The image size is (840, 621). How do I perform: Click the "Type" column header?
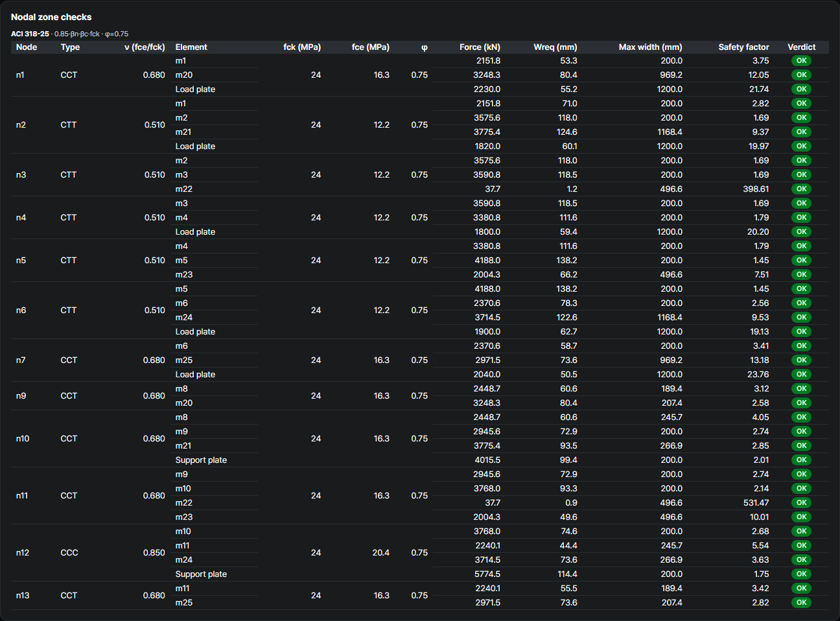coord(70,47)
